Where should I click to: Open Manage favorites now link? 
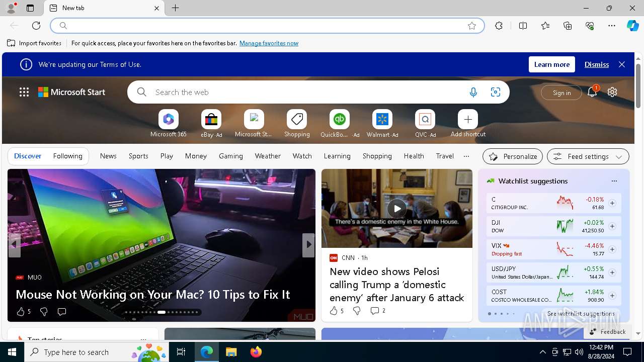click(x=269, y=43)
